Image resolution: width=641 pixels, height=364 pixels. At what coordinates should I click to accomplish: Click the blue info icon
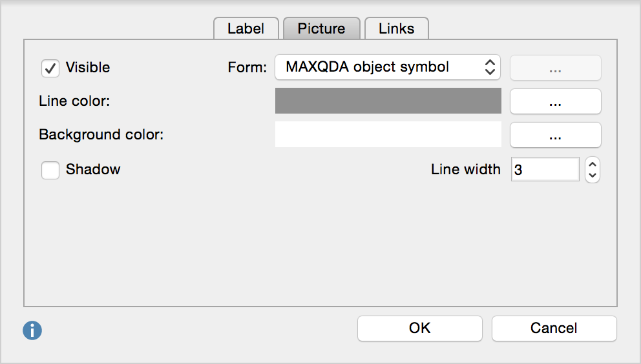click(x=32, y=331)
